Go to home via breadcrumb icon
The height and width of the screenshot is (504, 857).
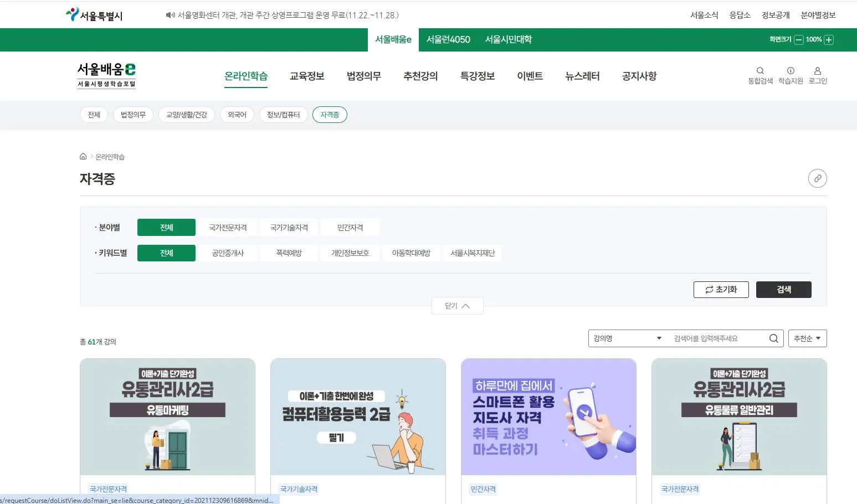click(83, 157)
